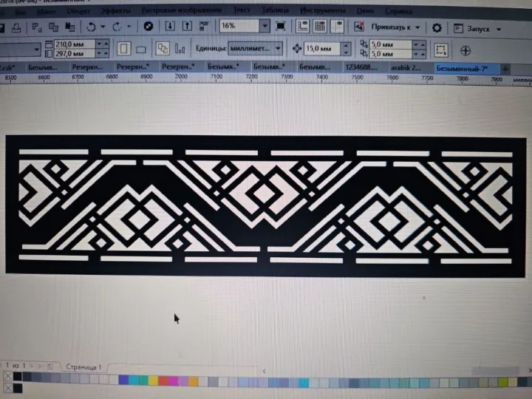The width and height of the screenshot is (532, 399).
Task: Click the horizontal scrollbar left arrow
Action: 265,372
